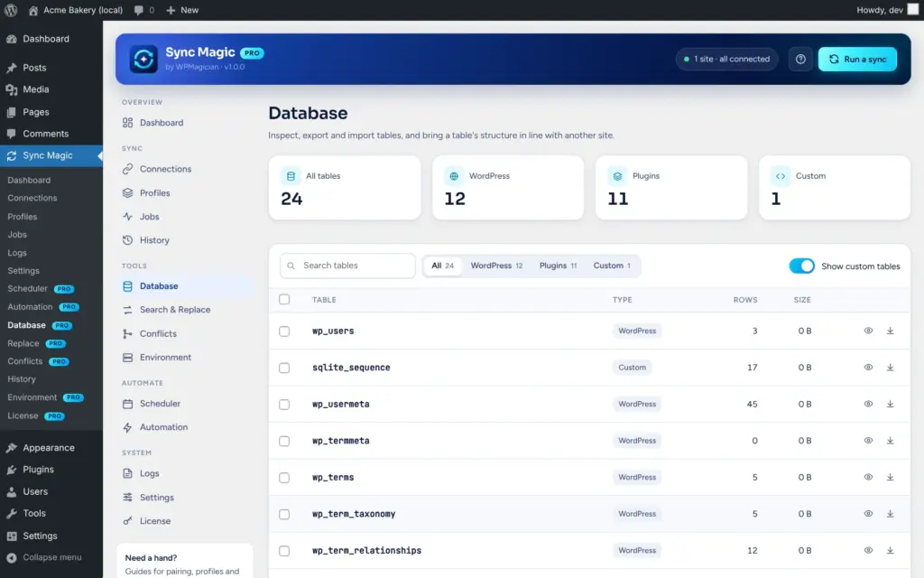Viewport: 924px width, 578px height.
Task: Download the wp_term_taxonomy table
Action: 890,514
